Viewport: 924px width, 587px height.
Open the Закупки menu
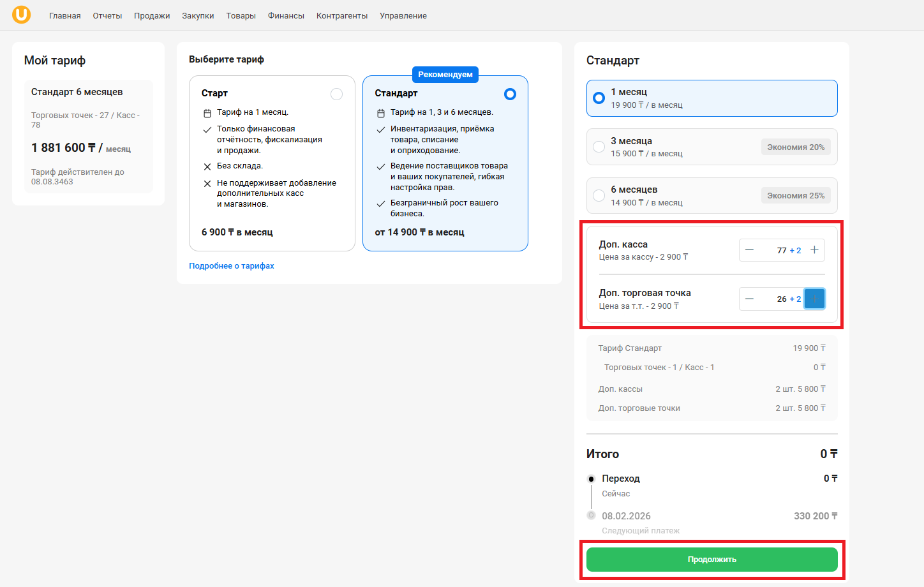click(198, 16)
